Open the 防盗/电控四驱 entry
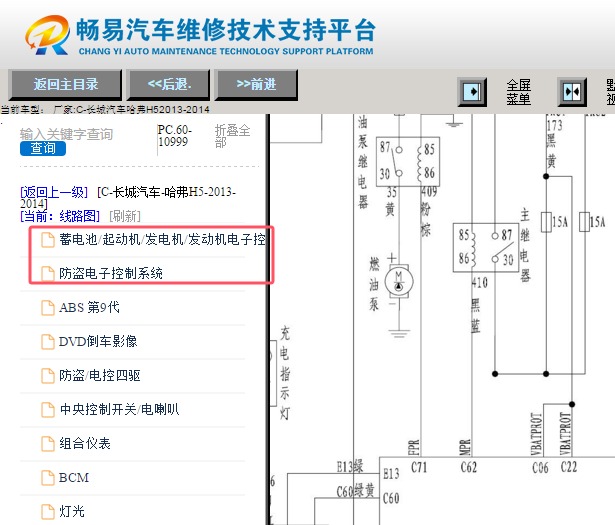This screenshot has height=525, width=615. coord(100,376)
